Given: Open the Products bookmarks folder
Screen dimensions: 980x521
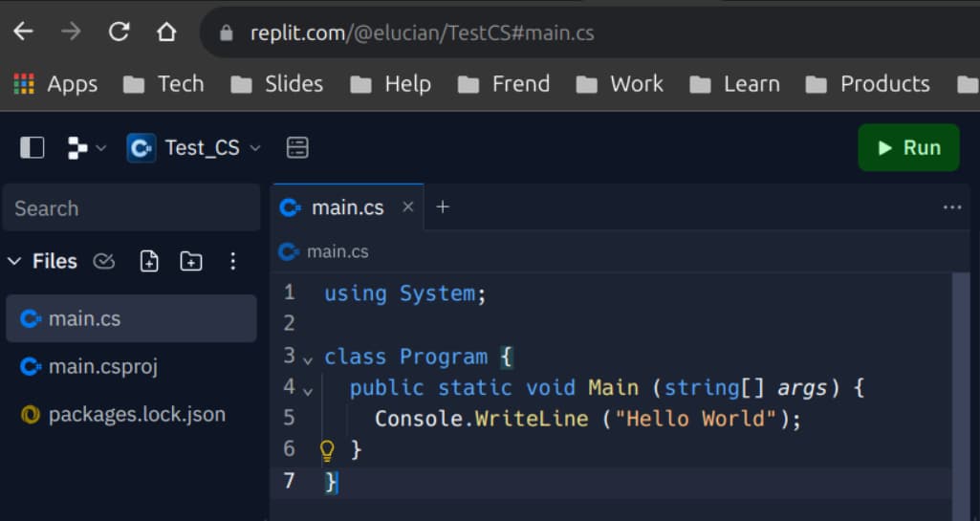Looking at the screenshot, I should [x=868, y=84].
